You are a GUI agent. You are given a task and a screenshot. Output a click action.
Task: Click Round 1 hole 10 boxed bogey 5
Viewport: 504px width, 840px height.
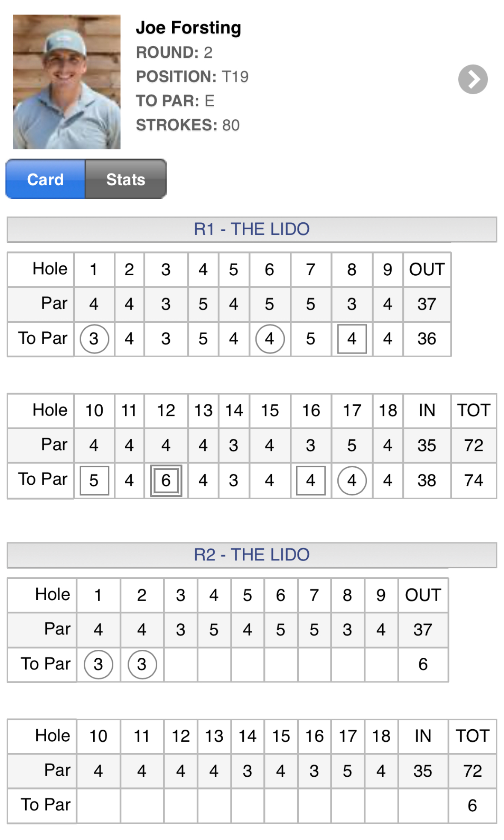point(94,480)
